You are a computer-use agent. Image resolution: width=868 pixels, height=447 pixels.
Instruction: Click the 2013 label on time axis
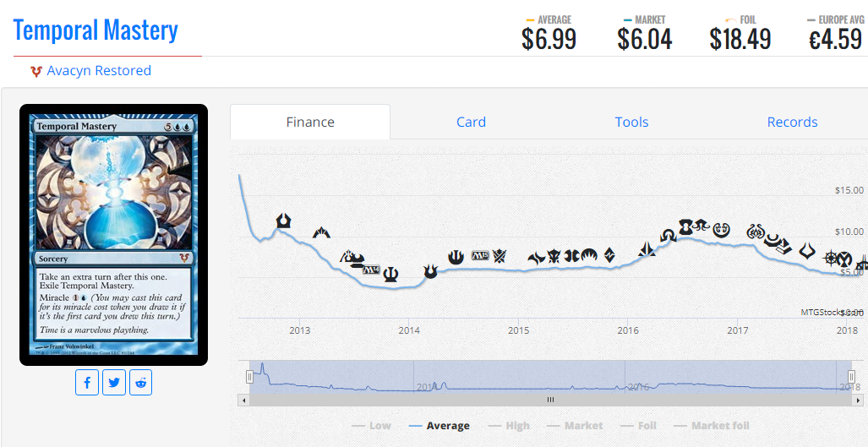click(x=299, y=331)
